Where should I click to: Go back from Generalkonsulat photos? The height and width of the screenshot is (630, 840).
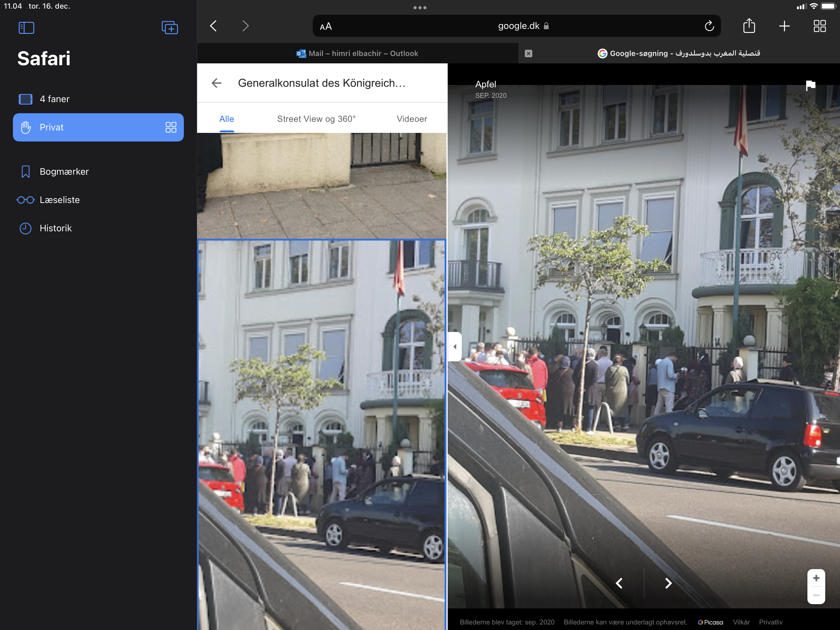tap(216, 83)
